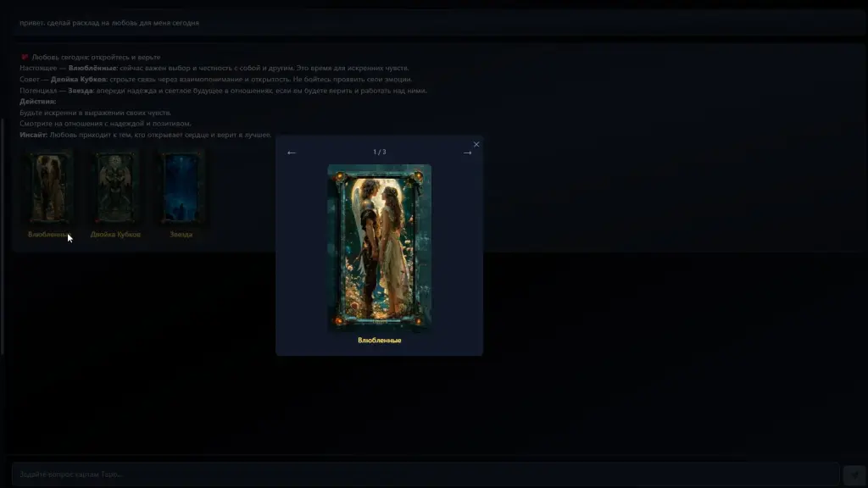The image size is (868, 488).
Task: Focus the 'Задайте вопрос картам Таро' input field
Action: tap(424, 474)
